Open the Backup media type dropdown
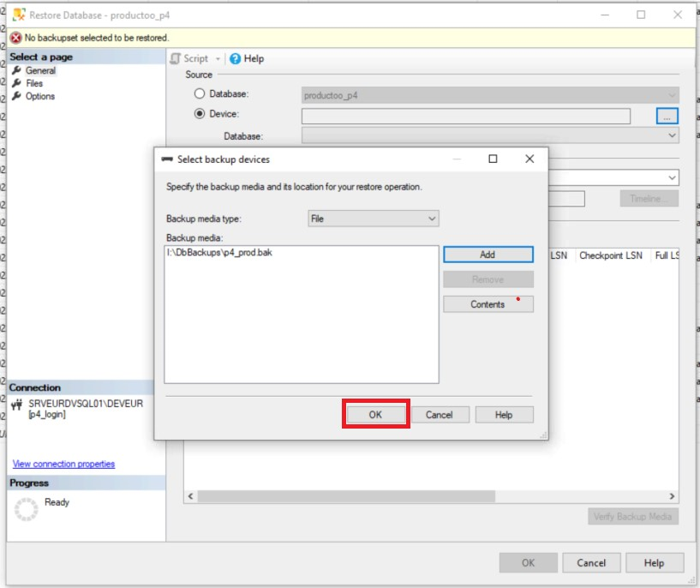 374,219
